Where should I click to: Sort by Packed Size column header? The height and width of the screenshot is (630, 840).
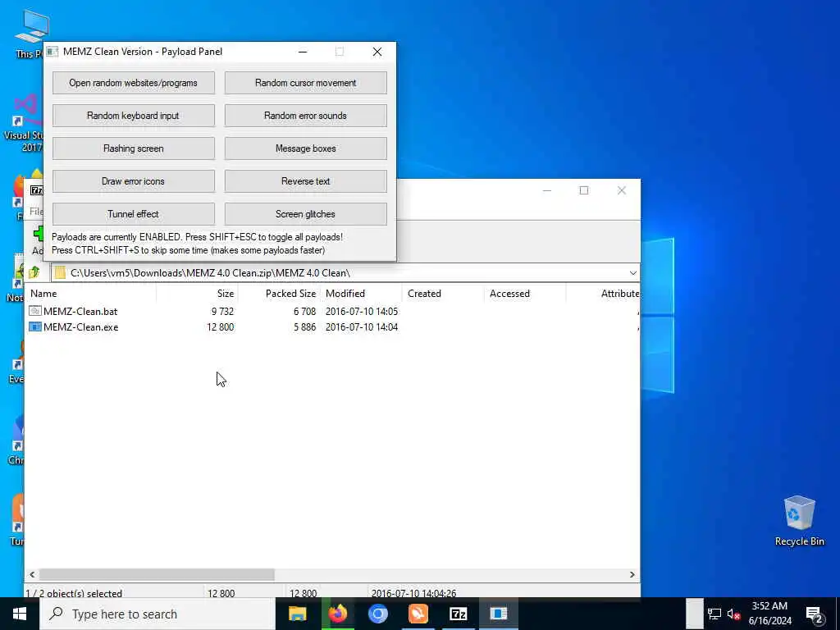pos(279,294)
